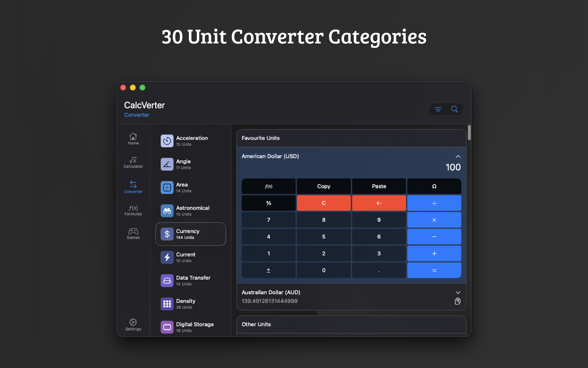Click the '15 Units' label under Acceleration

[x=184, y=145]
